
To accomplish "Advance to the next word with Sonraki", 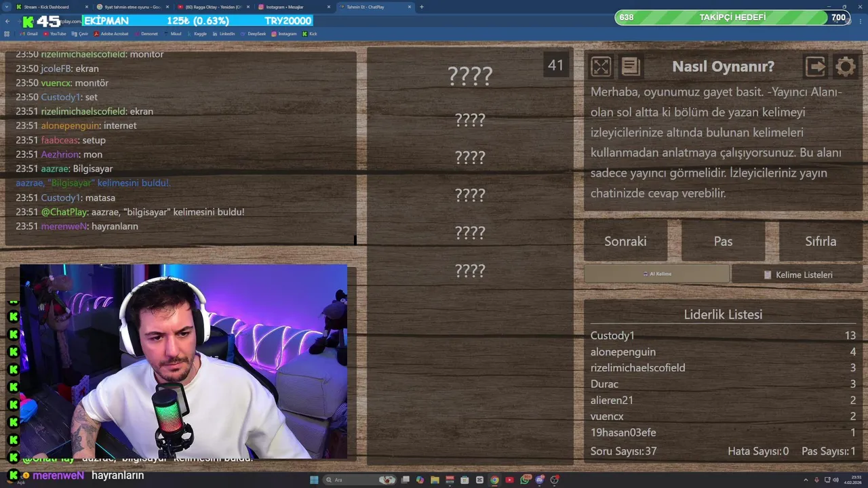I will pos(625,241).
